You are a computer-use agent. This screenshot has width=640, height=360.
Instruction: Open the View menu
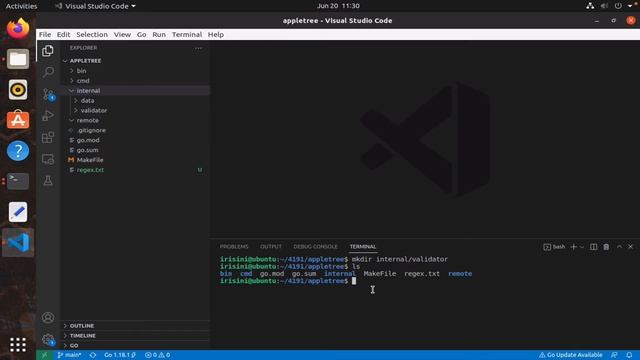click(122, 35)
